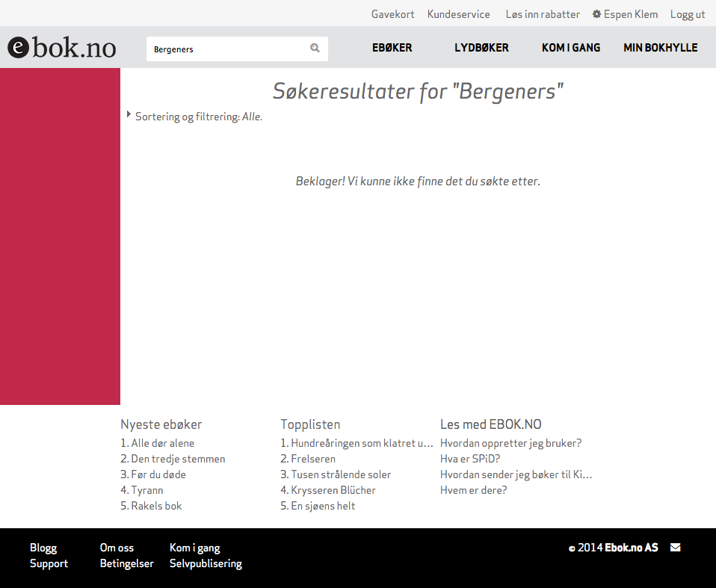This screenshot has height=588, width=716.
Task: Click the search magnifier icon
Action: (315, 48)
